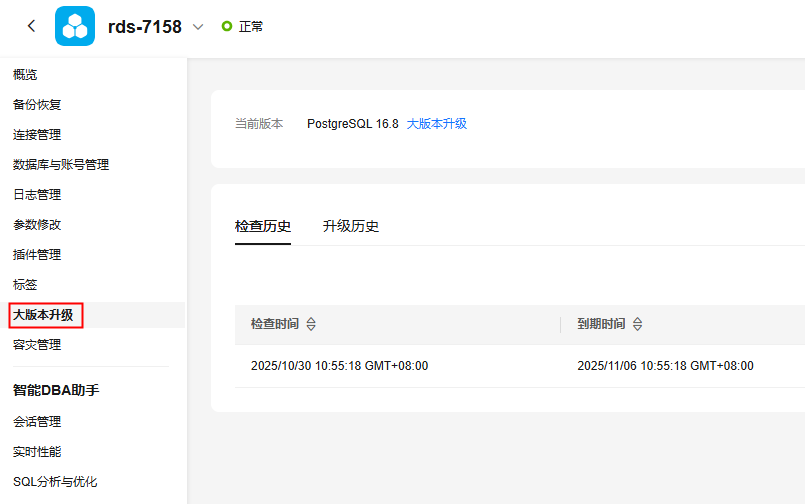Click the back arrow icon
Viewport: 805px width, 504px height.
tap(31, 27)
